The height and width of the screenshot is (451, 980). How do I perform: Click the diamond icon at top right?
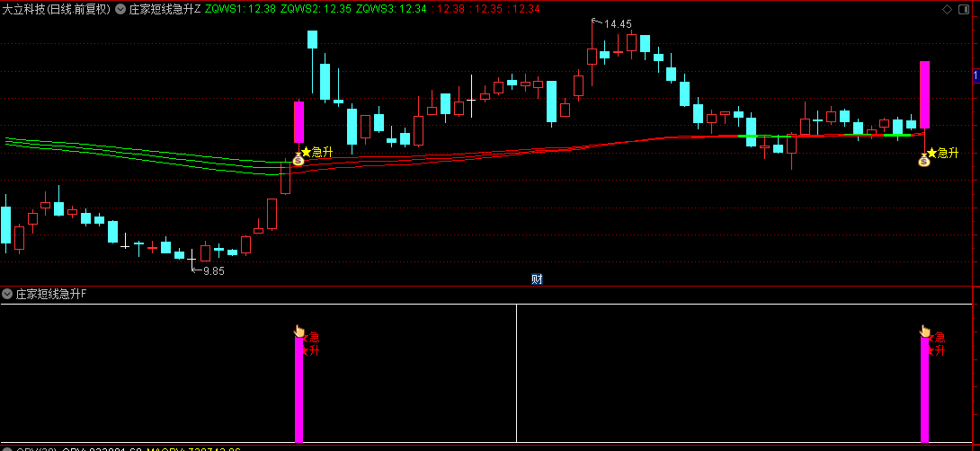[947, 9]
